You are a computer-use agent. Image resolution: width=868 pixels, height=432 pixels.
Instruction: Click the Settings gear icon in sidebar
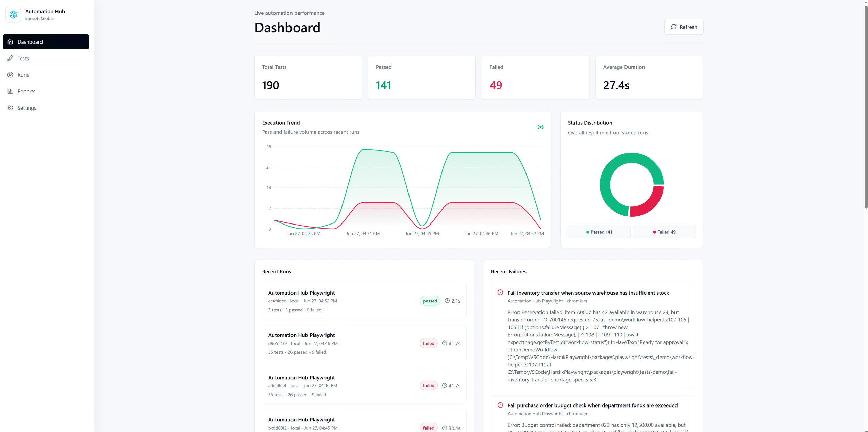coord(10,107)
